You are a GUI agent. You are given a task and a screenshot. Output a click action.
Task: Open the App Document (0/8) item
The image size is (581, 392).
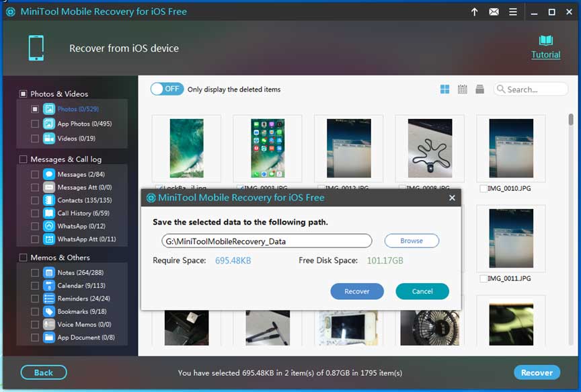click(86, 337)
